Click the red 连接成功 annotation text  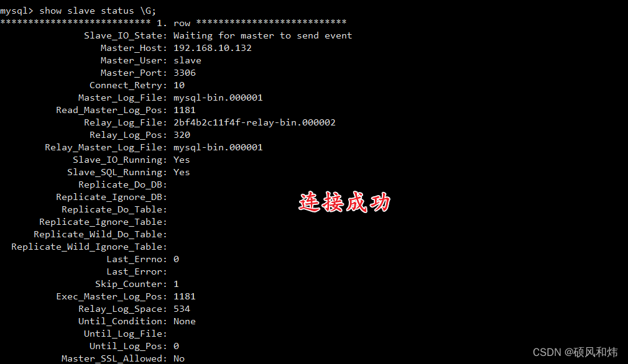(x=344, y=202)
